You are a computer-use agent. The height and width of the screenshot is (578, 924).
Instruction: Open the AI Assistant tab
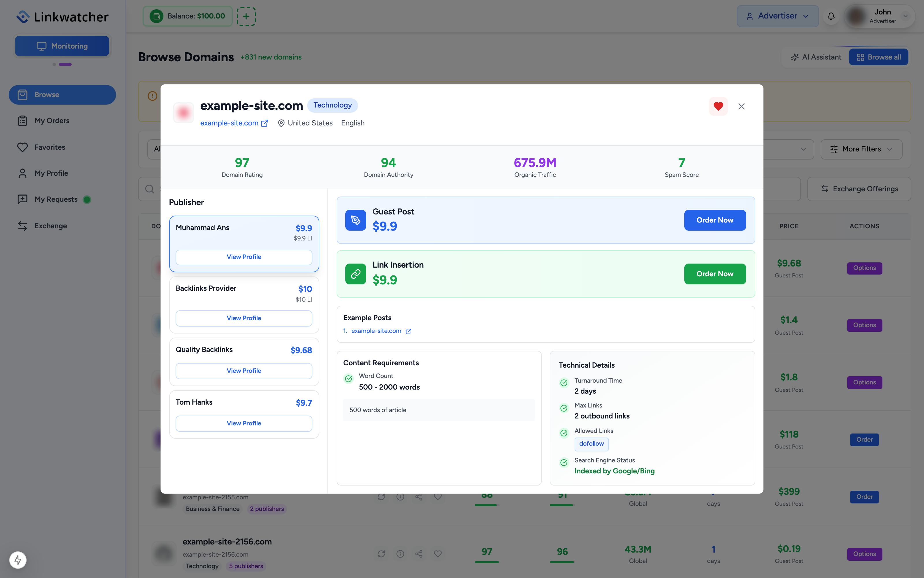[x=815, y=57]
